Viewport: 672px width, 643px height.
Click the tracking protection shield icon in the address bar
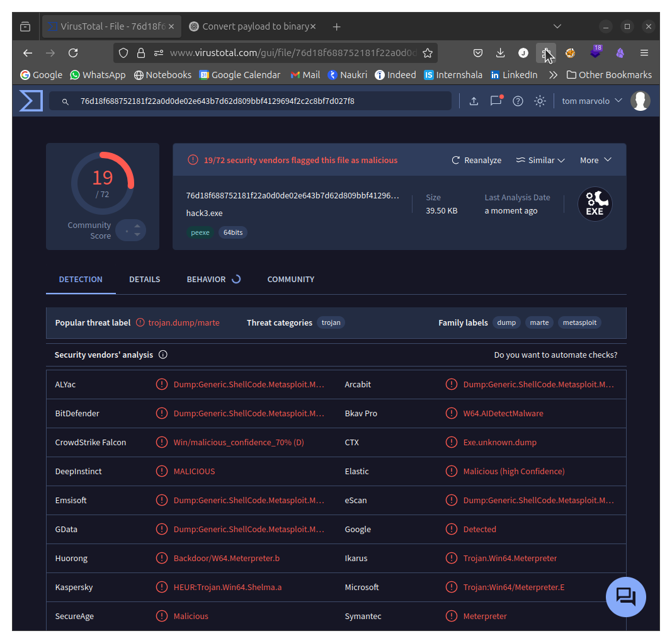tap(123, 53)
